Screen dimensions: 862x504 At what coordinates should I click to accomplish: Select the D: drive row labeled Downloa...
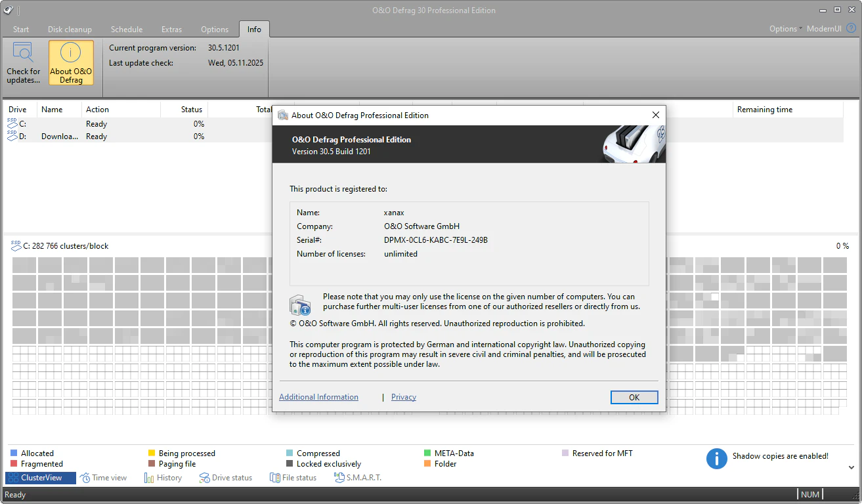(x=138, y=136)
